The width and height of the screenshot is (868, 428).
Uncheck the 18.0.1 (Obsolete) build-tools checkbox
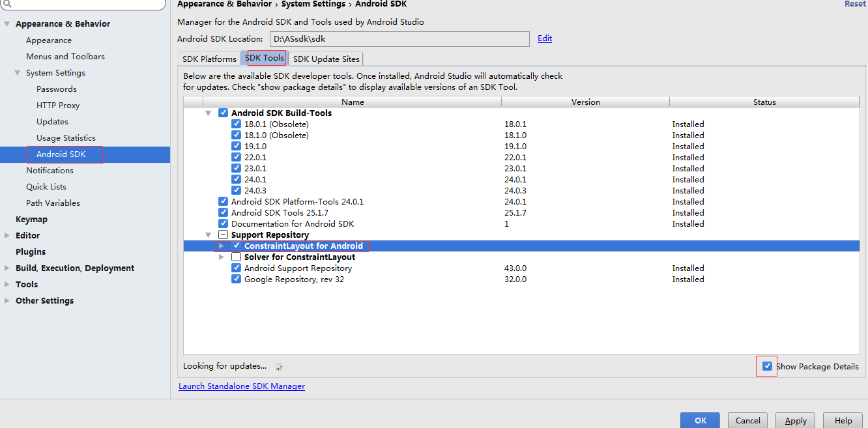tap(236, 124)
